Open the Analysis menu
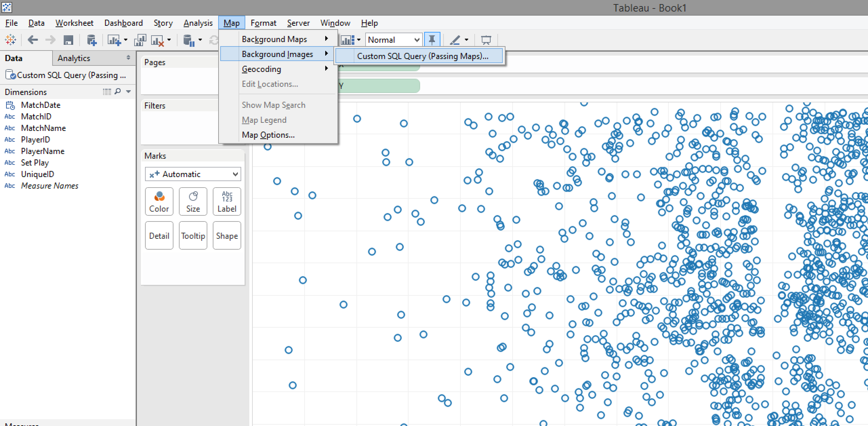 (x=198, y=23)
